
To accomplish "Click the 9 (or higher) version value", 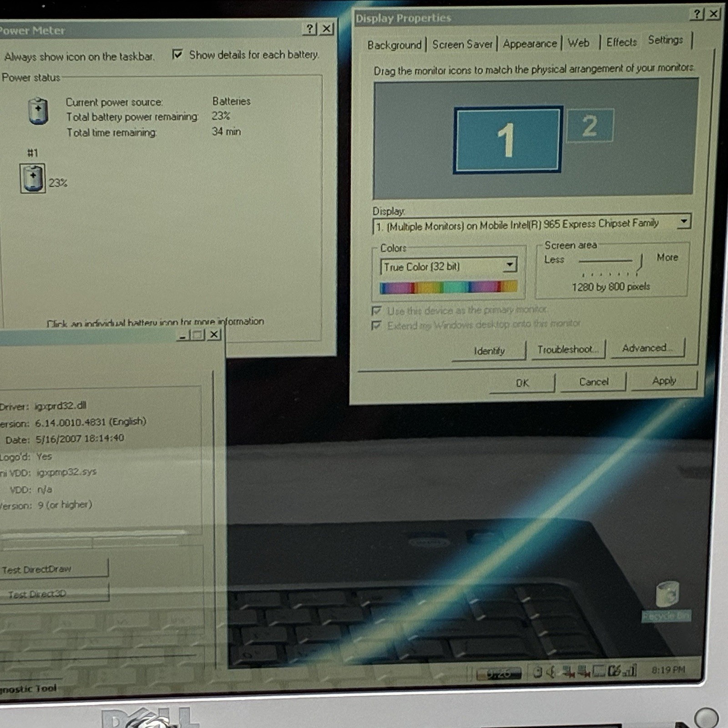I will (x=65, y=505).
